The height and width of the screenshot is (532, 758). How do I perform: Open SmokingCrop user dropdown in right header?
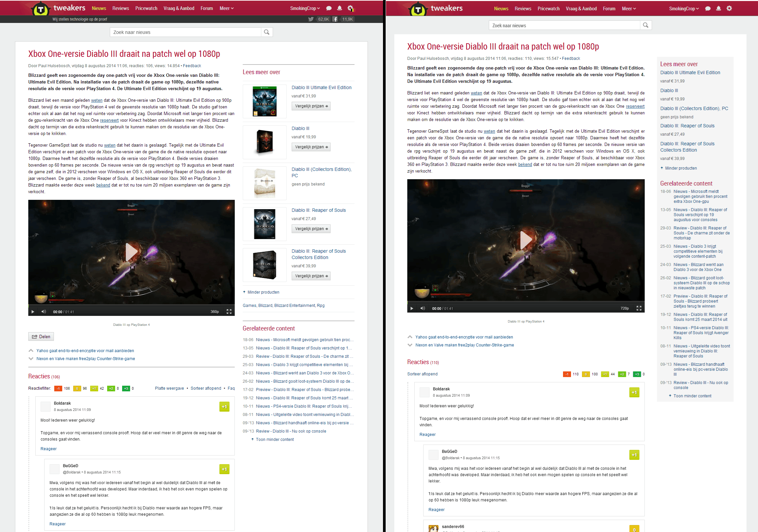click(x=683, y=9)
